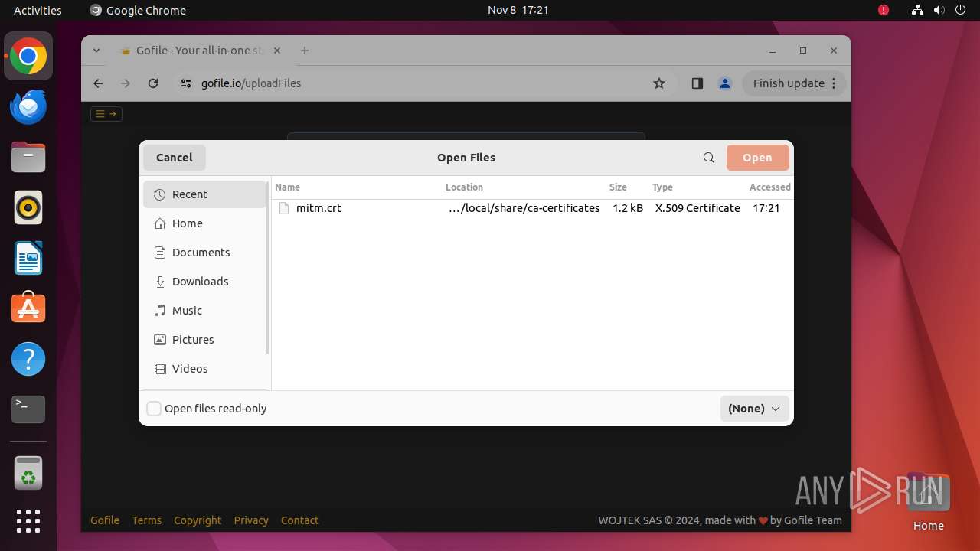Click Chrome's back navigation arrow
Image resolution: width=980 pixels, height=551 pixels.
[x=98, y=83]
